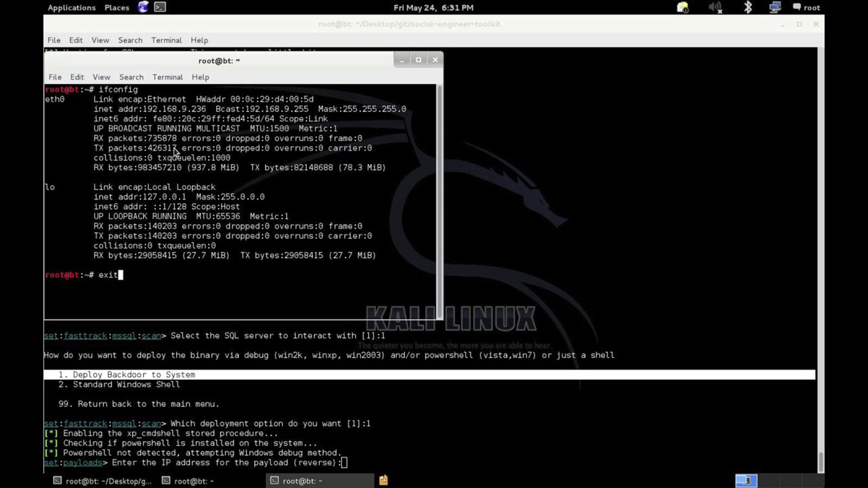Screen dimensions: 868x488
Task: Open View menu in the social-engineer-toolkit terminal
Action: click(x=100, y=40)
